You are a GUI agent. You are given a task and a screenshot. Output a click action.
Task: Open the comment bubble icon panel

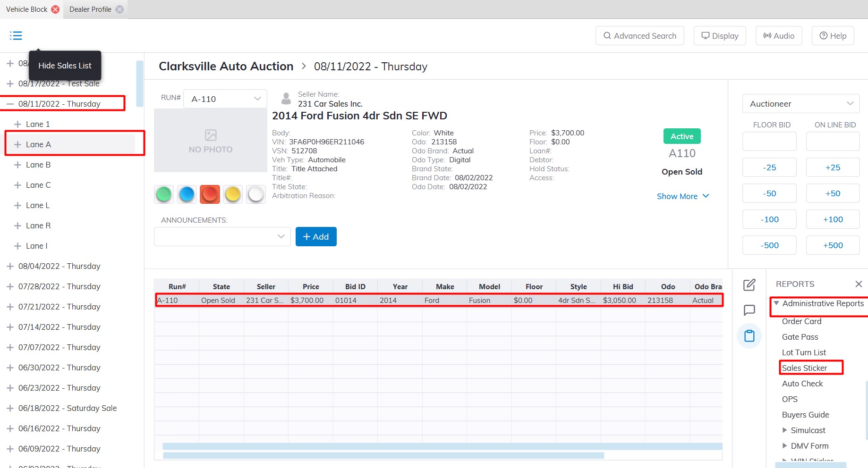pyautogui.click(x=749, y=310)
